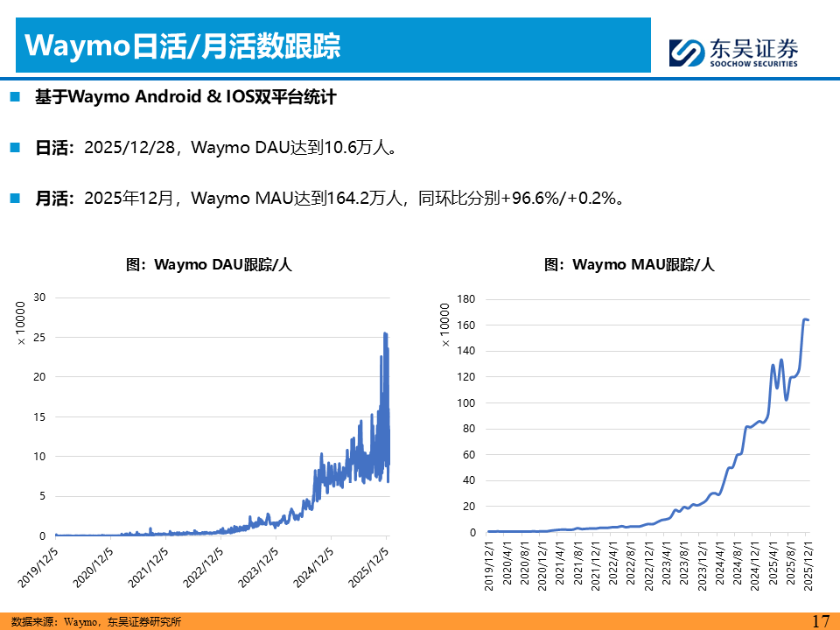Viewport: 840px width, 630px height.
Task: Click the square bullet beside 月活
Action: click(x=15, y=198)
